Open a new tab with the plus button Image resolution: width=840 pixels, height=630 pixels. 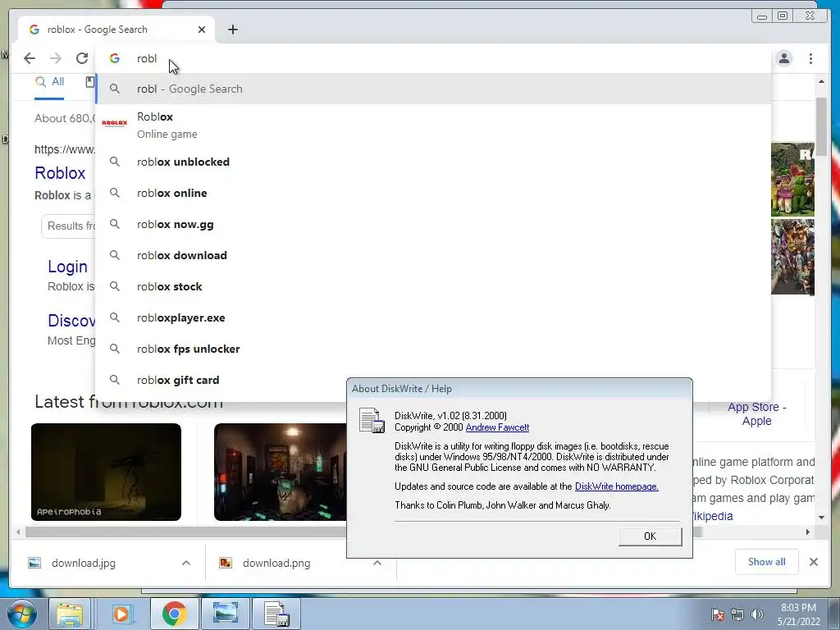tap(232, 30)
